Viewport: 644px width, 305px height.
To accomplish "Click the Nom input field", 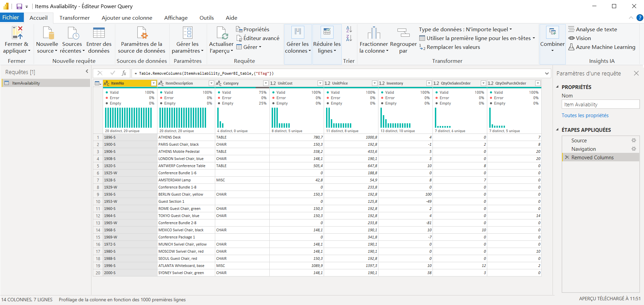I will point(600,105).
